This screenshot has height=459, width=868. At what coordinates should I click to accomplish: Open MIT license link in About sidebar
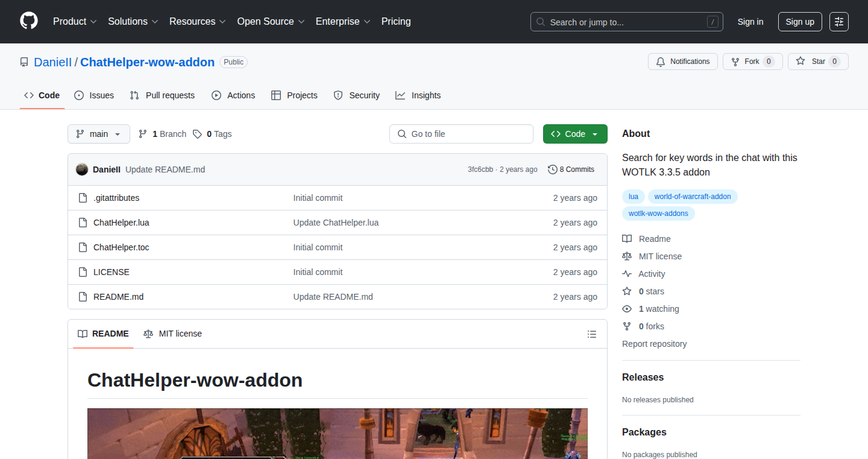point(652,256)
